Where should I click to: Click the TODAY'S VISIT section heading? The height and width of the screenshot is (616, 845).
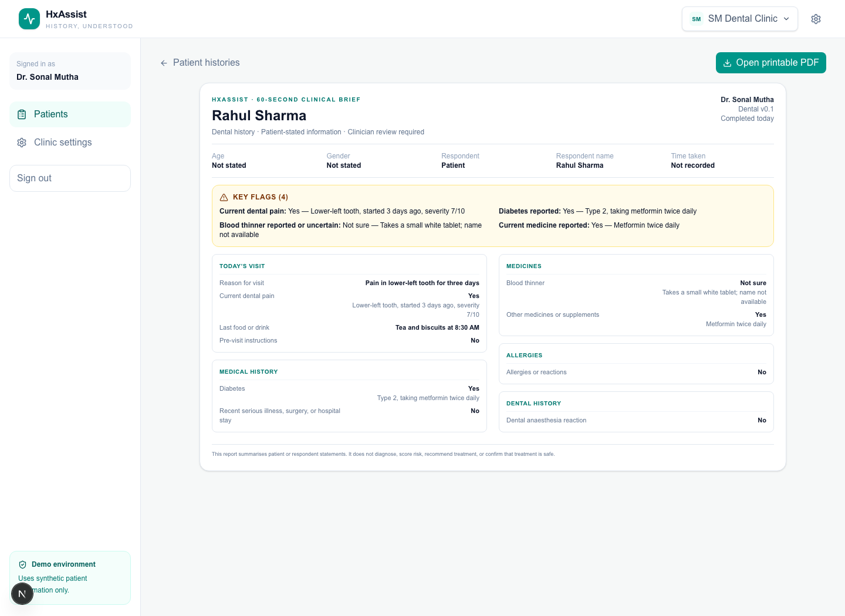pos(242,266)
